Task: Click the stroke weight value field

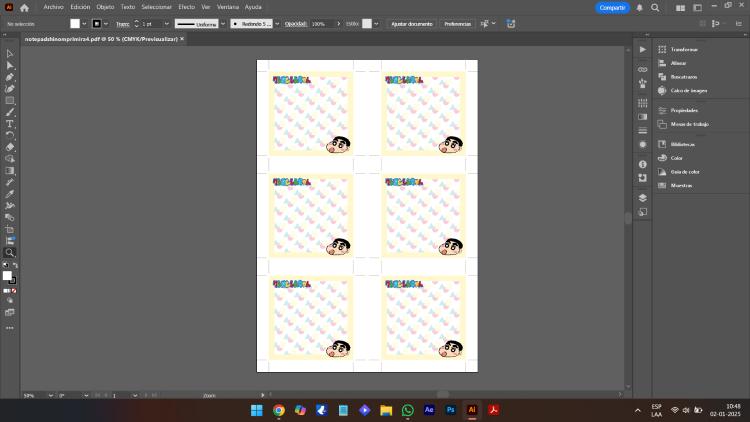Action: point(151,24)
